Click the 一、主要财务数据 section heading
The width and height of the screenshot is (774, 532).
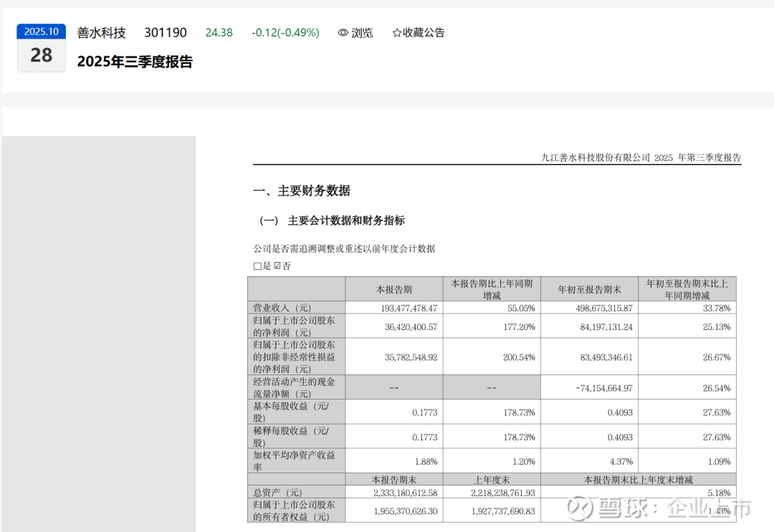(x=302, y=191)
